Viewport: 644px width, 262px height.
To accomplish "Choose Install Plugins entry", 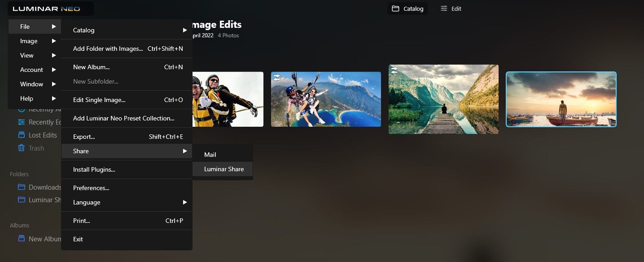I will click(127, 169).
